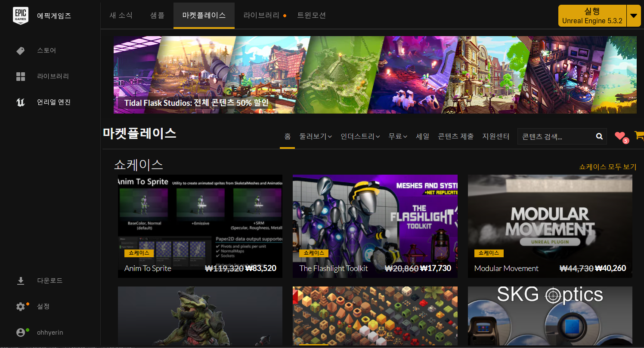Screen dimensions: 644x348
Task: Click the 마켓플레이스 page heading
Action: pyautogui.click(x=140, y=133)
